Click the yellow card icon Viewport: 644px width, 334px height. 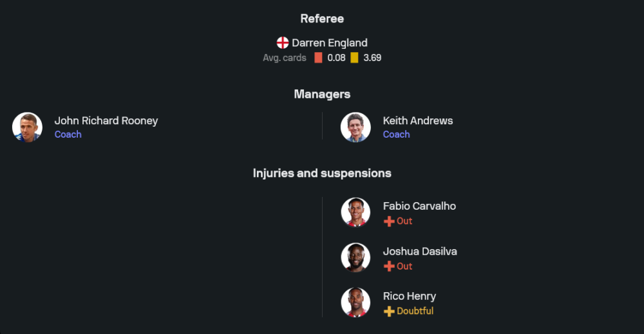(354, 58)
